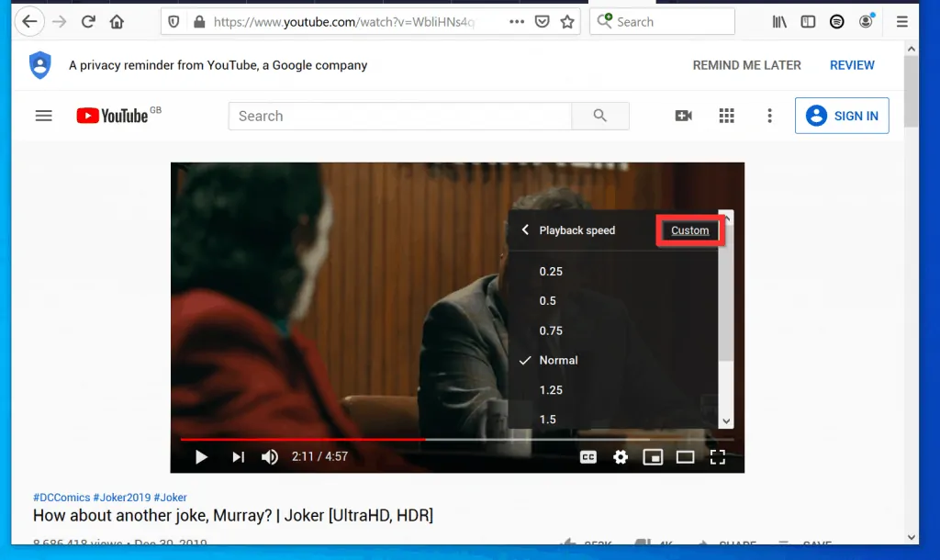Screen dimensions: 940x560
Task: Reload the page with the refresh icon
Action: 88,22
